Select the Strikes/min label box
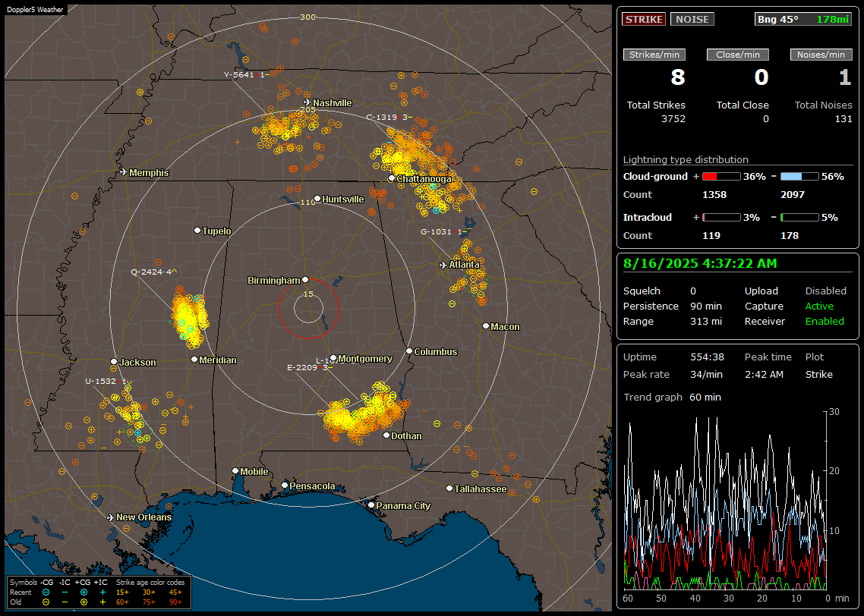Image resolution: width=864 pixels, height=616 pixels. pyautogui.click(x=654, y=55)
